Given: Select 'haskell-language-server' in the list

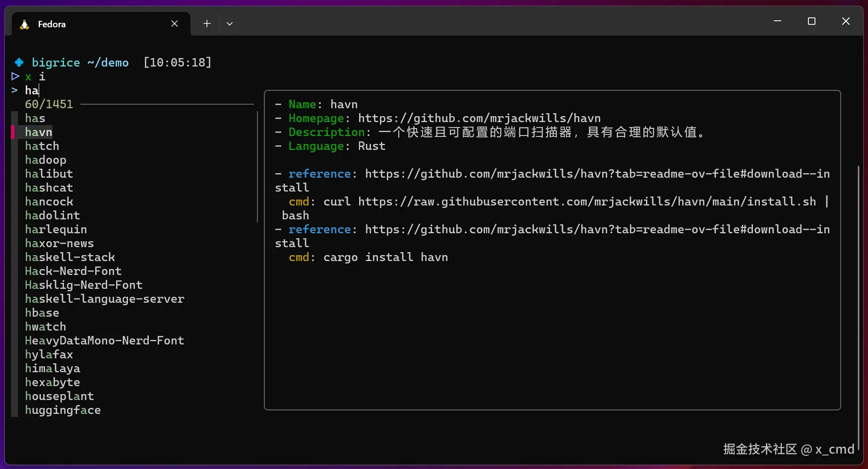Looking at the screenshot, I should click(x=105, y=299).
